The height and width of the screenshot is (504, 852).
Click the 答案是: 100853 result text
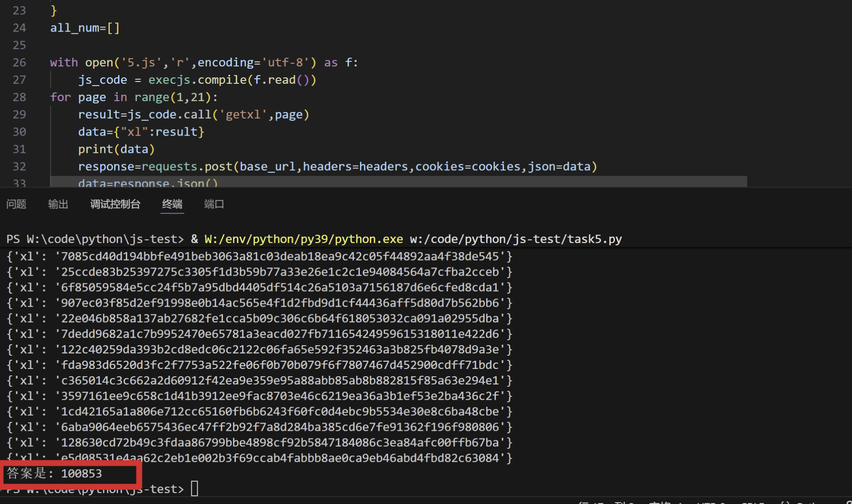click(x=54, y=474)
